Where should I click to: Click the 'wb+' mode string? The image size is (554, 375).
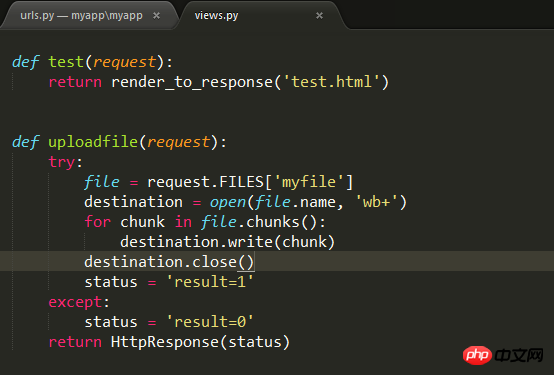(x=377, y=202)
